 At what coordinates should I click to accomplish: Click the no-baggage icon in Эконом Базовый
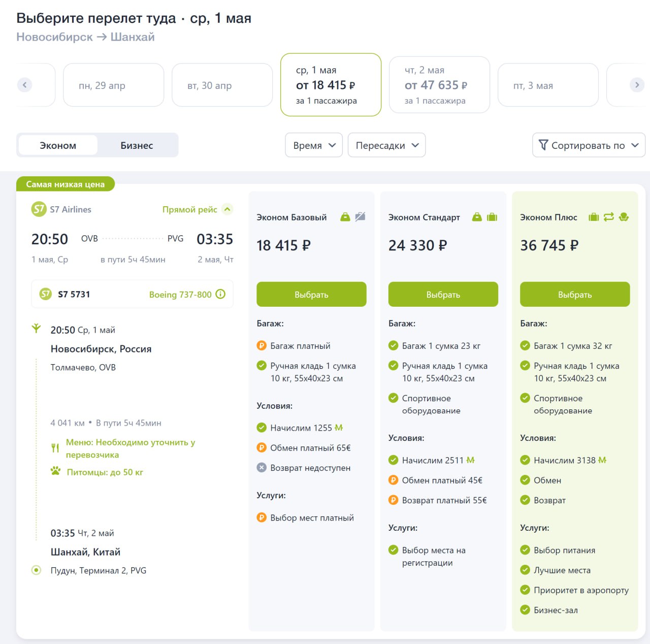point(360,217)
